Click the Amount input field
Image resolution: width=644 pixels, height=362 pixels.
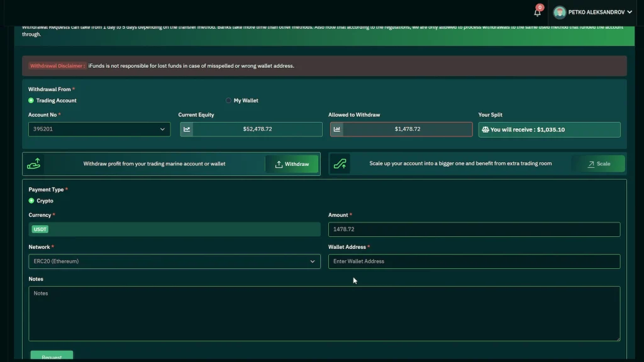click(x=474, y=229)
